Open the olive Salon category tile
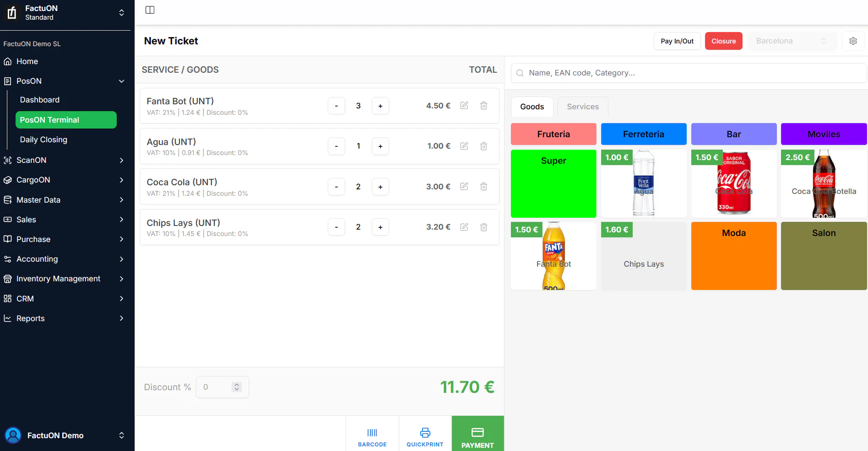The image size is (868, 451). tap(824, 256)
